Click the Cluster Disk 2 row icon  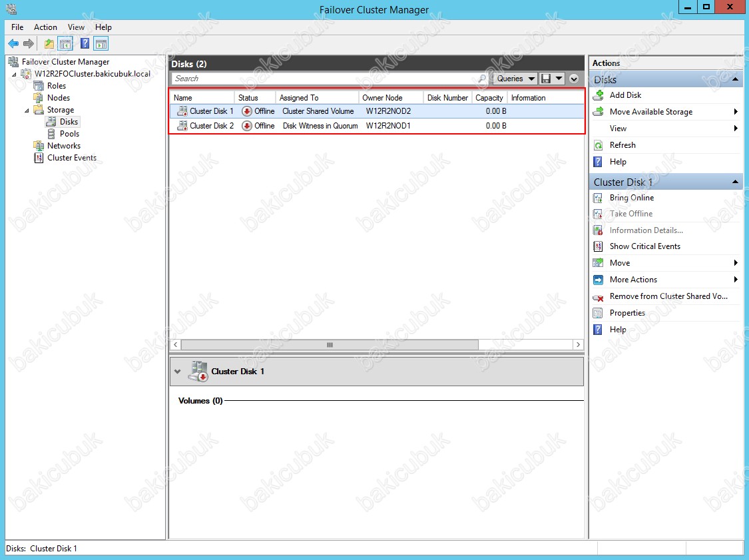click(x=182, y=126)
